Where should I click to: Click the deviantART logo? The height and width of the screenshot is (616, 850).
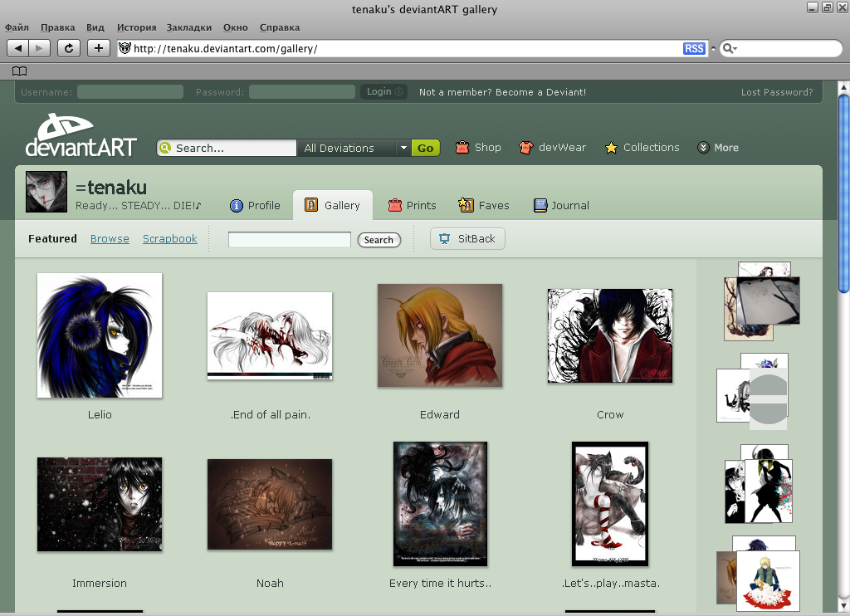[x=81, y=135]
